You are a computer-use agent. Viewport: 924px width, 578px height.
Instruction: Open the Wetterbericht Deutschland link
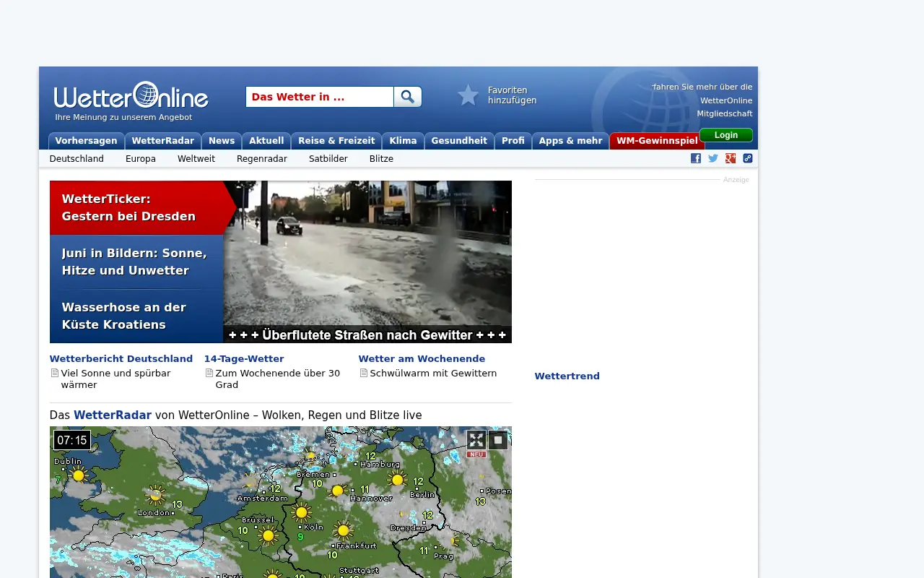[x=121, y=359]
